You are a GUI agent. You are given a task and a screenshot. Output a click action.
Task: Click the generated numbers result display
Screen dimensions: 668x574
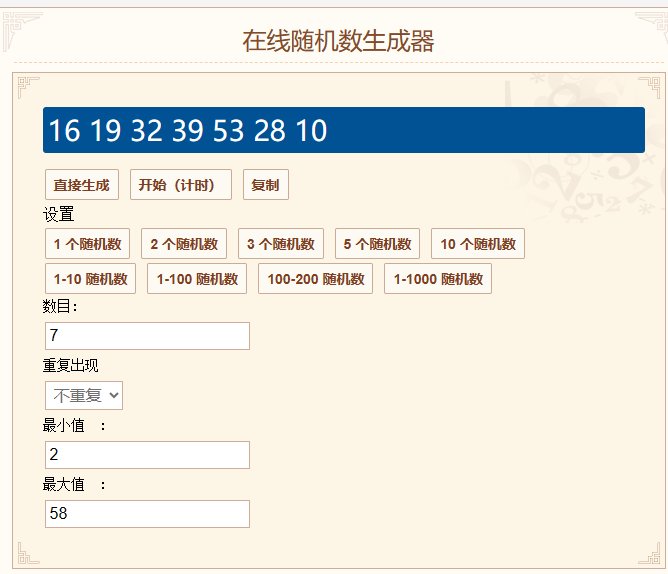coord(344,130)
